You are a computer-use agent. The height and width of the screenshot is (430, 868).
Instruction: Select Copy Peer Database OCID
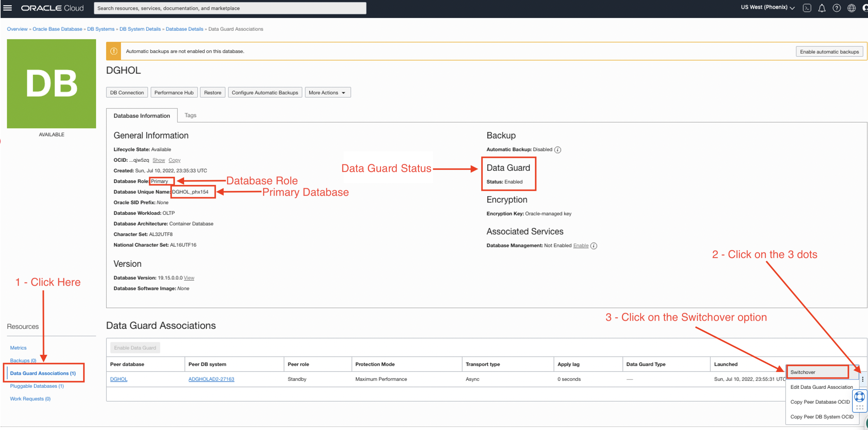pyautogui.click(x=819, y=402)
